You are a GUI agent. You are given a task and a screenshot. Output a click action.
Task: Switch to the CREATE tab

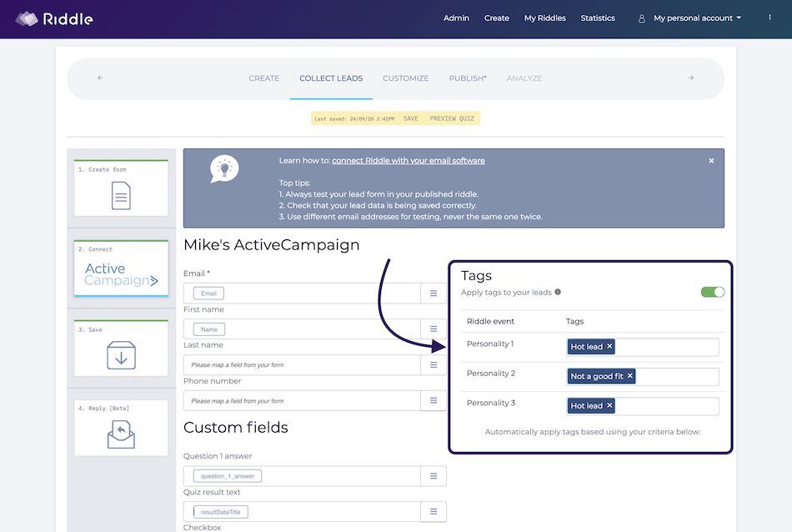coord(263,78)
